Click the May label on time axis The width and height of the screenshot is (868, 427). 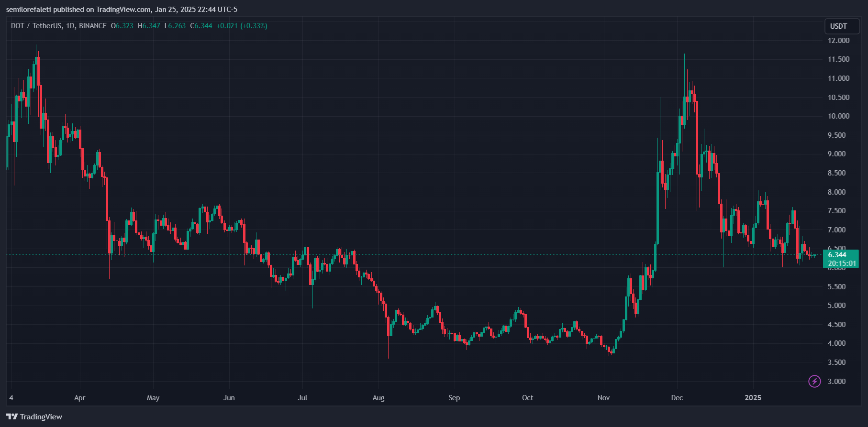coord(153,398)
